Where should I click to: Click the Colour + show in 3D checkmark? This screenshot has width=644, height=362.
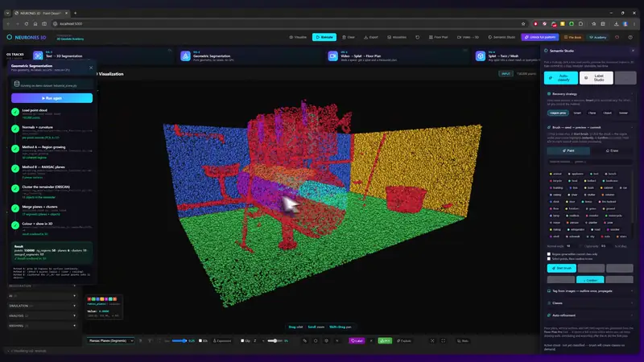tap(15, 225)
